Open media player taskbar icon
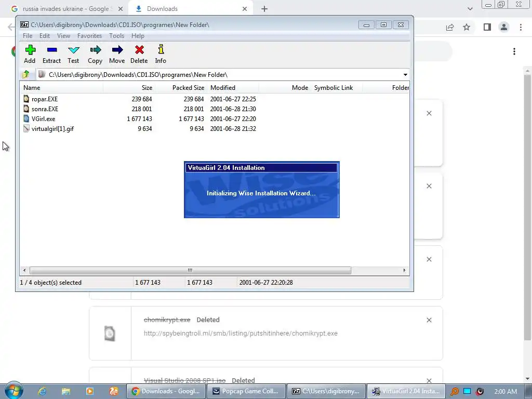Viewport: 532px width, 399px height. click(90, 391)
